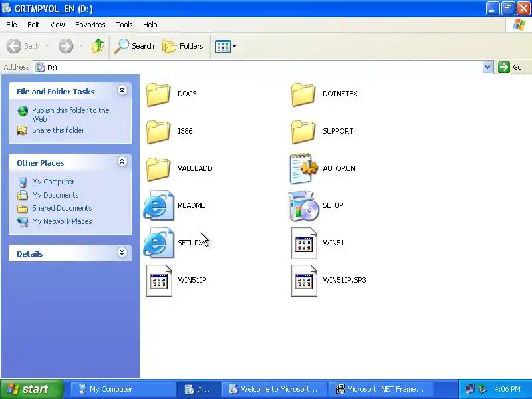
Task: Go to My Documents link
Action: pyautogui.click(x=55, y=195)
